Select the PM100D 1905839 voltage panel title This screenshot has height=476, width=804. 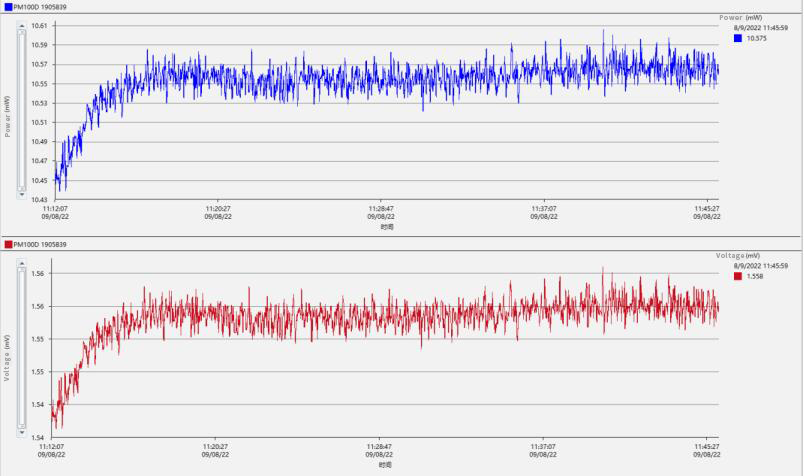[40, 244]
